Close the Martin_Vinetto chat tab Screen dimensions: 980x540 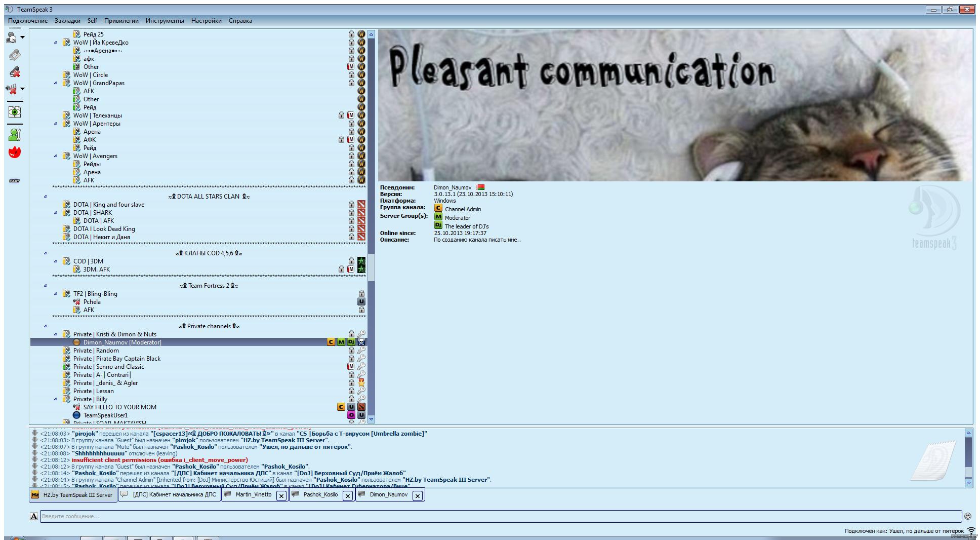pos(281,496)
